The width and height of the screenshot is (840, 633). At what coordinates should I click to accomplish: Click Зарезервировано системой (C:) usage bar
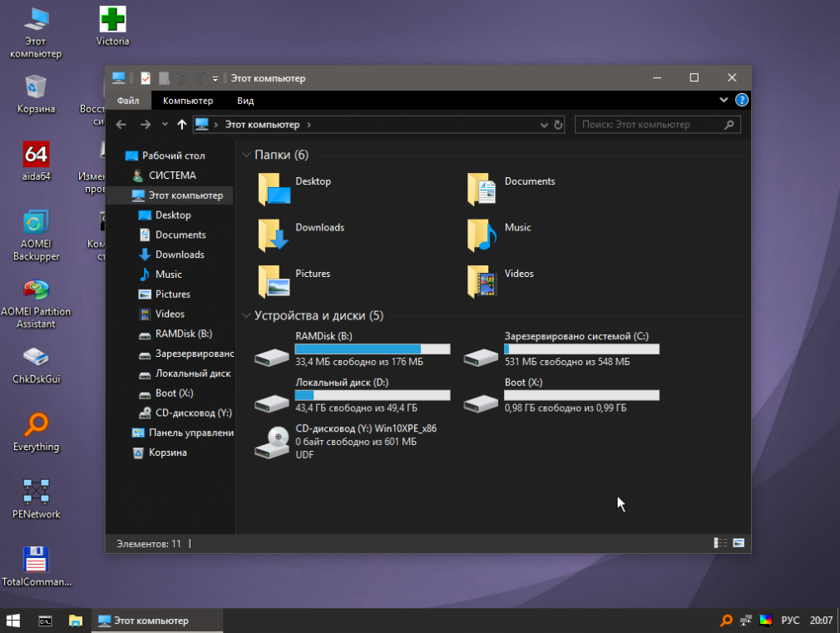(x=581, y=349)
